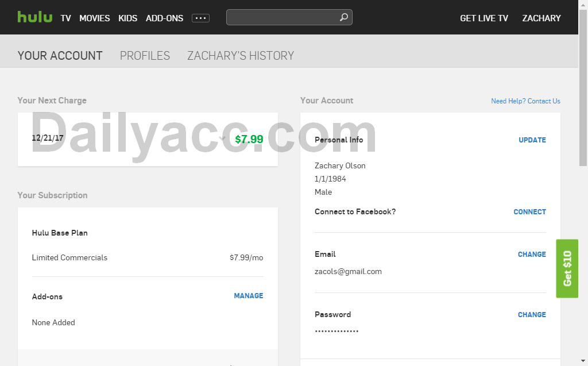588x366 pixels.
Task: Go to the KIDS section
Action: 128,18
